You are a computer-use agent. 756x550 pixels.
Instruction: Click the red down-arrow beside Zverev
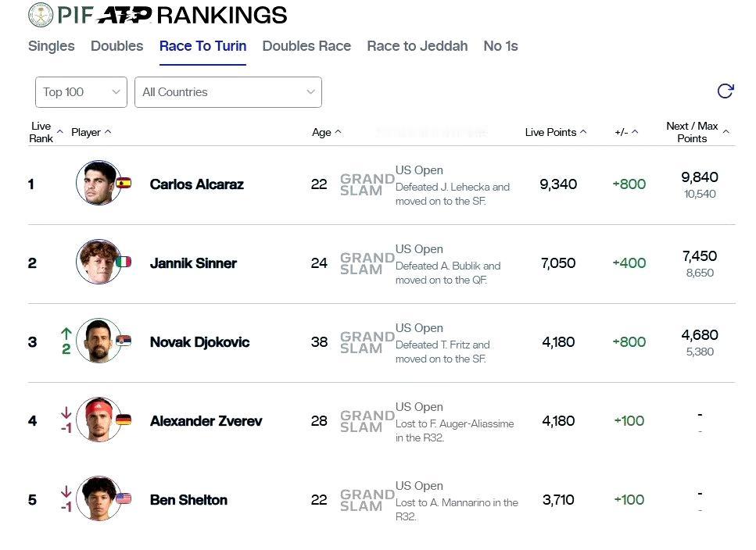coord(66,412)
